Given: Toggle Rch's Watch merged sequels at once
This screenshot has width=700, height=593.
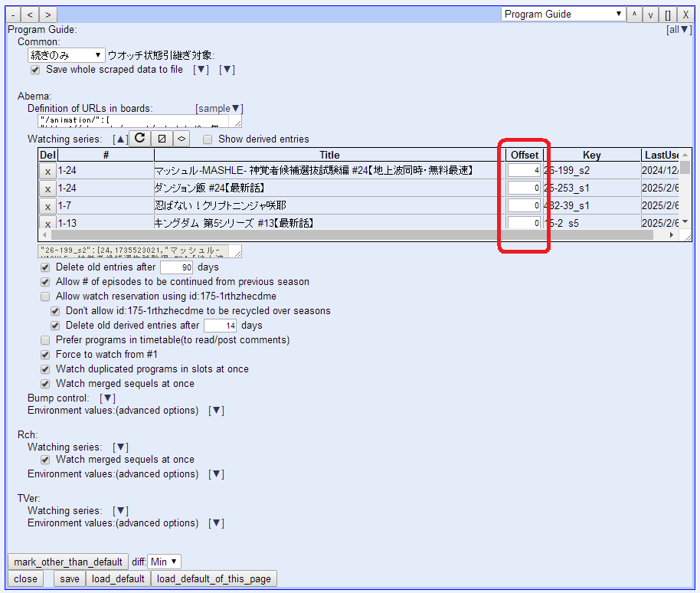Looking at the screenshot, I should coord(45,460).
